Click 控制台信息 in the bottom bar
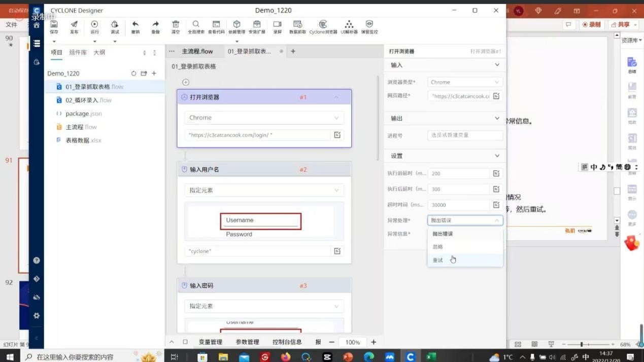 pyautogui.click(x=287, y=342)
